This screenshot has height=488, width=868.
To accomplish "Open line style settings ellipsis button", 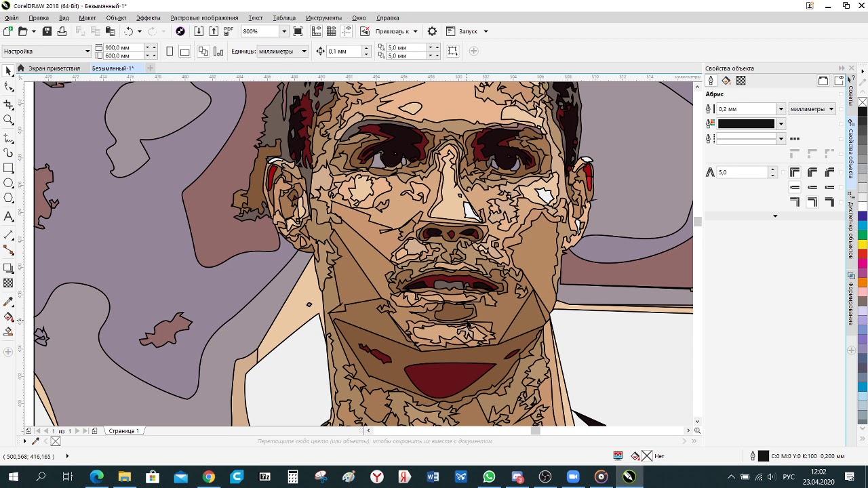I will [794, 138].
